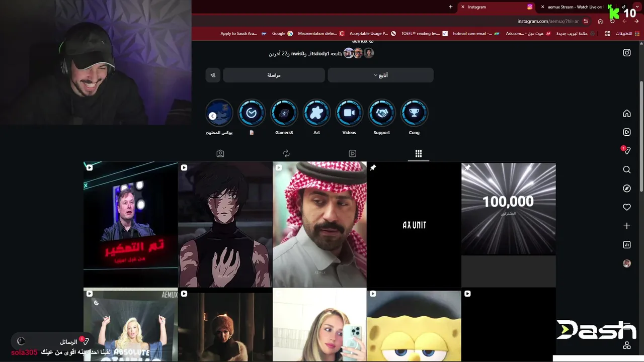
Task: Click the instagram.com address bar
Action: click(548, 21)
